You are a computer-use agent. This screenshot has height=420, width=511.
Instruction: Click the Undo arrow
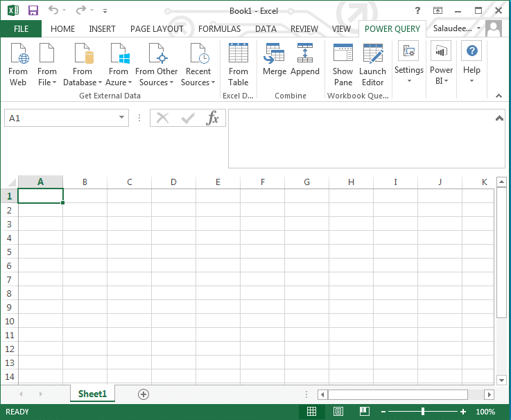click(53, 10)
